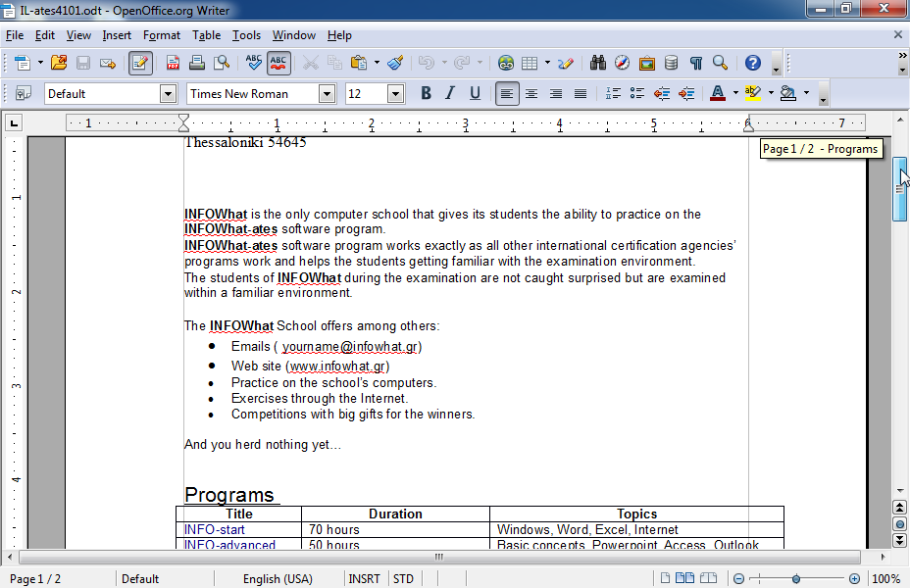Insert a Table icon
910x588 pixels.
(530, 63)
